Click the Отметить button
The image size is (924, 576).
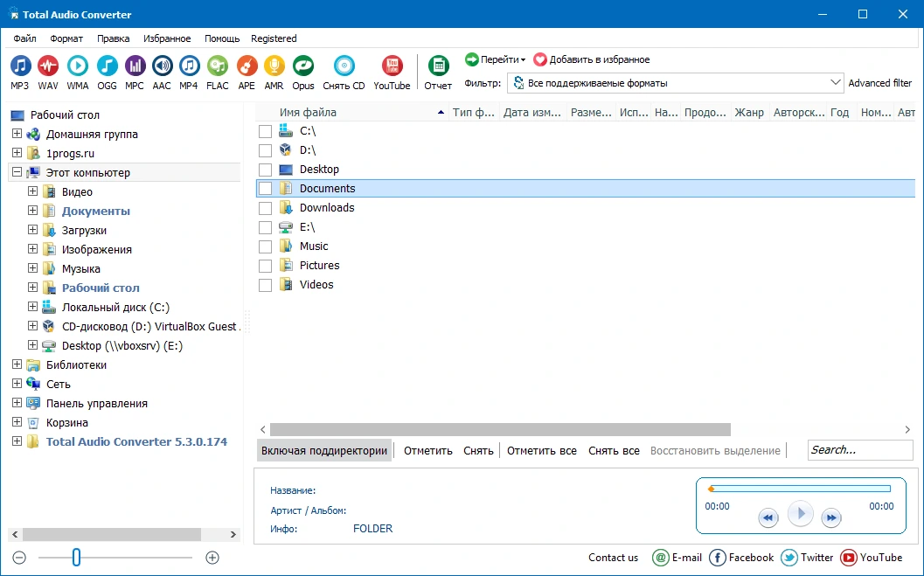(x=427, y=450)
